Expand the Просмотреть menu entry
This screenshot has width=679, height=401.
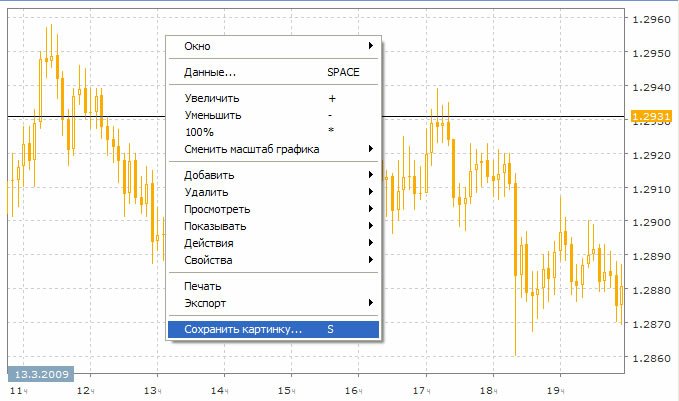217,210
